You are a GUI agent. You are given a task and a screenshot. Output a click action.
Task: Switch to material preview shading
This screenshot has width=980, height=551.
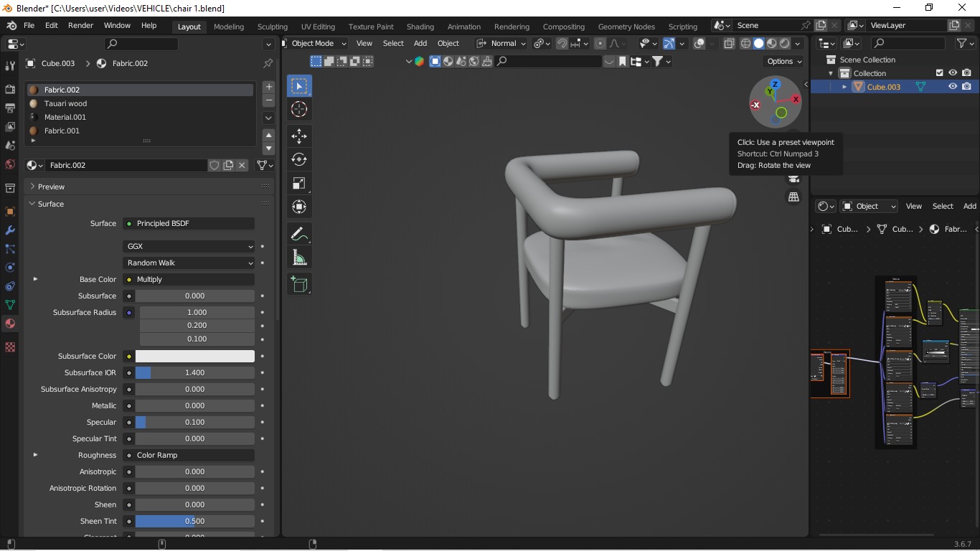[x=771, y=44]
